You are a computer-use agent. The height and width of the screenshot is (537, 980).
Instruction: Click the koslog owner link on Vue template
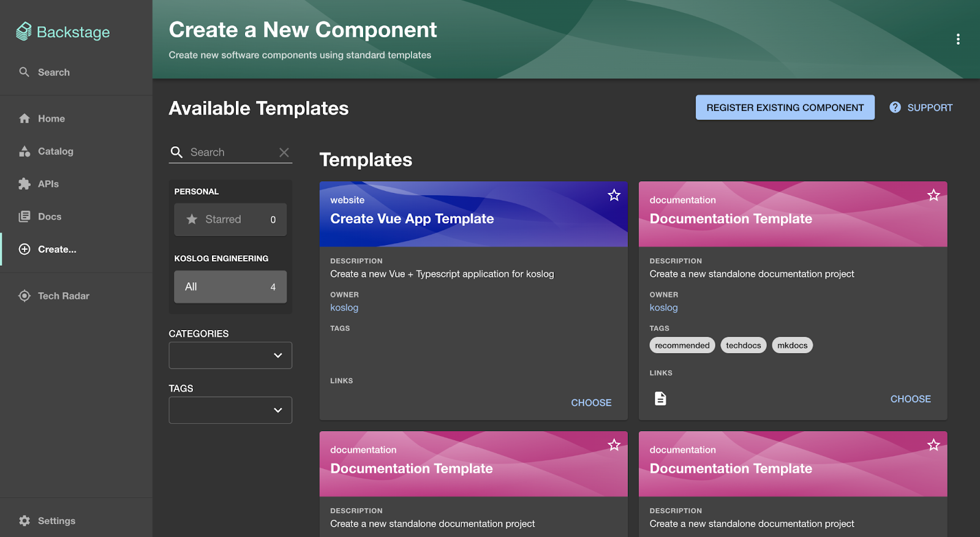tap(344, 308)
